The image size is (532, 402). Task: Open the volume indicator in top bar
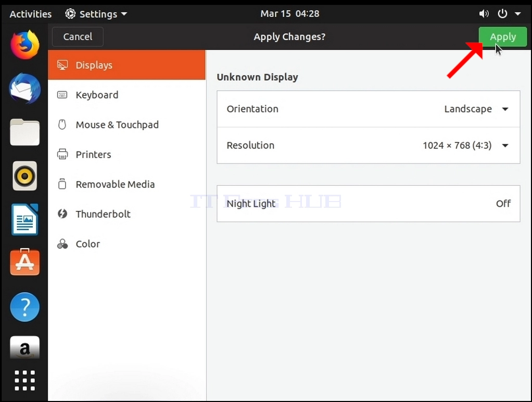pos(484,14)
